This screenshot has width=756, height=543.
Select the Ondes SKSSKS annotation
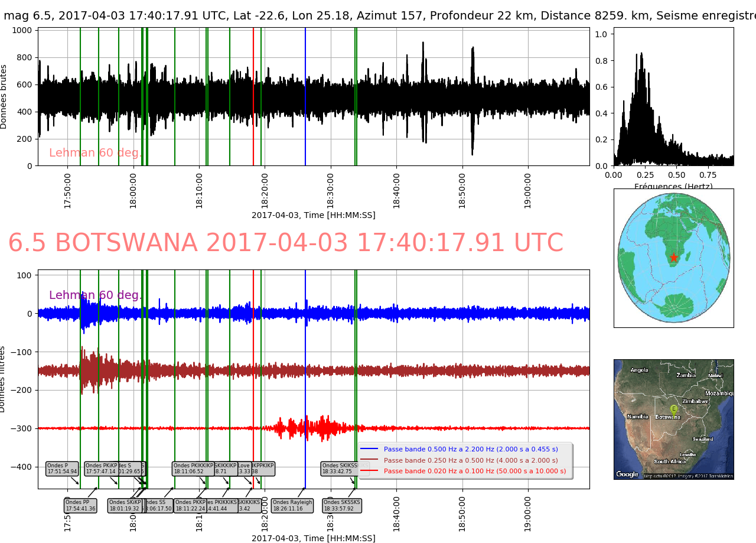342,506
